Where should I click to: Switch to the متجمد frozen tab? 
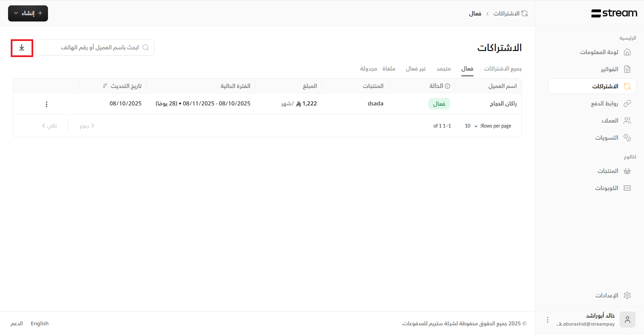[x=443, y=69]
